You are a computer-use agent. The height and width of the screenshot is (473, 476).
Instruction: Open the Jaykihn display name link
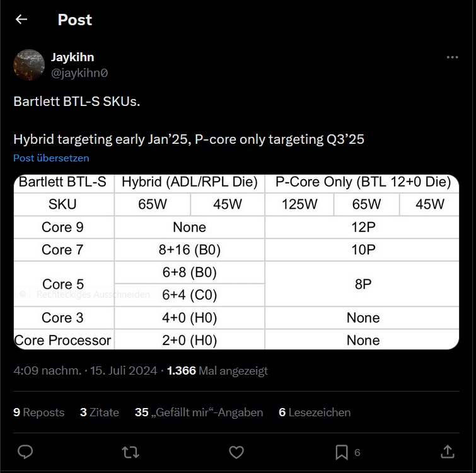(x=73, y=57)
